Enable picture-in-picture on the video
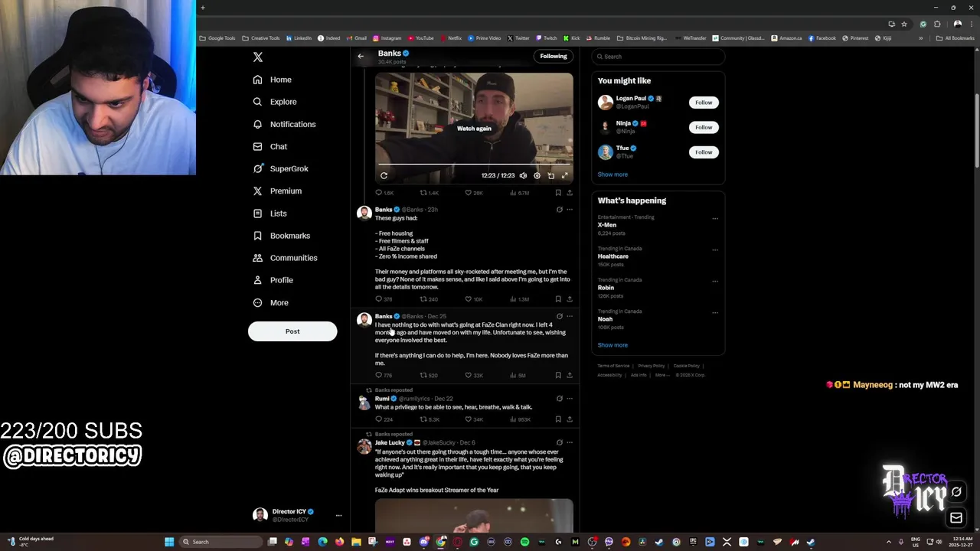 [x=551, y=175]
